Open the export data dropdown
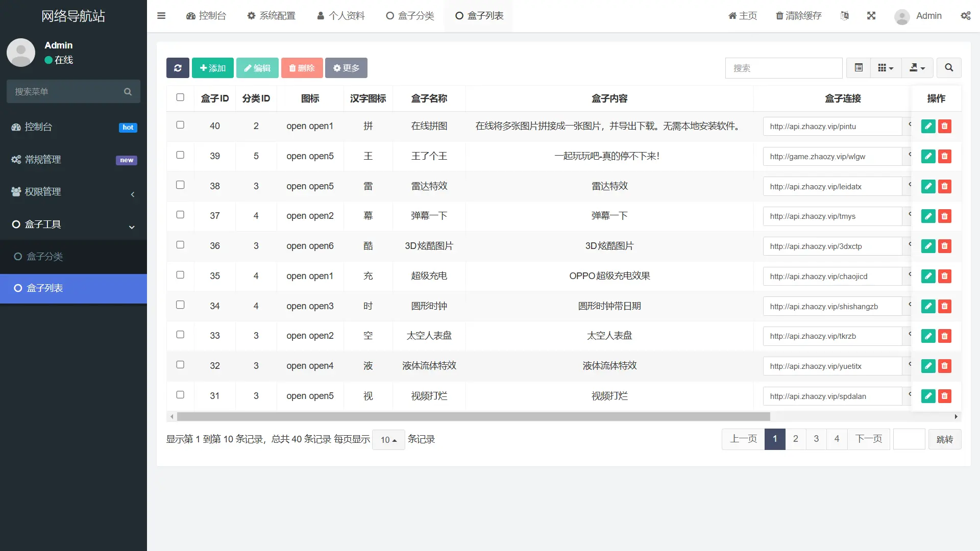The image size is (980, 551). pyautogui.click(x=917, y=67)
